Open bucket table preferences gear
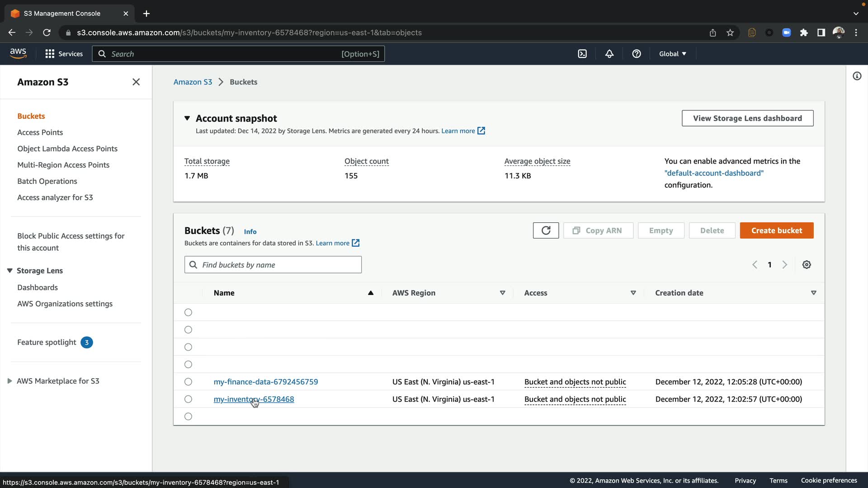 coord(807,265)
